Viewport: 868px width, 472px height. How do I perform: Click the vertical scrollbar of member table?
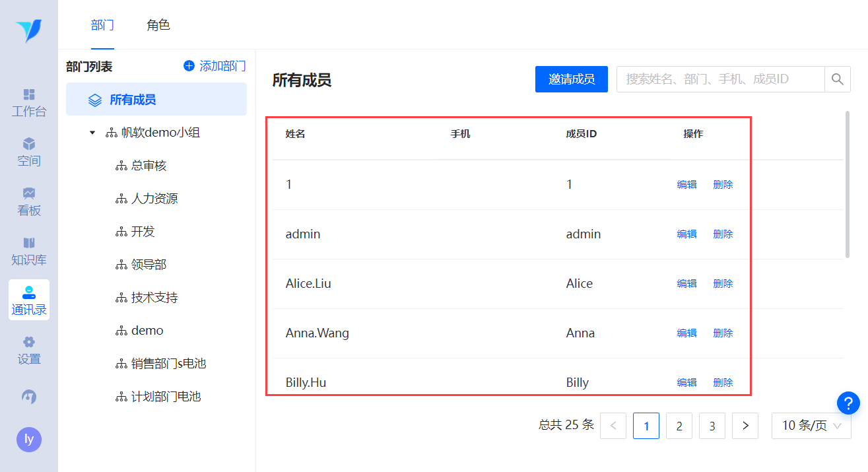[848, 185]
